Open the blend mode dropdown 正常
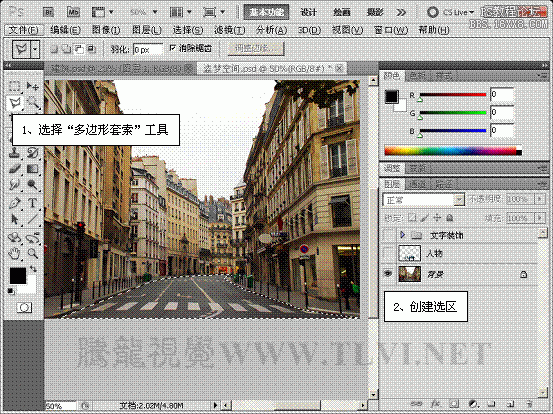The height and width of the screenshot is (414, 553). (x=423, y=200)
